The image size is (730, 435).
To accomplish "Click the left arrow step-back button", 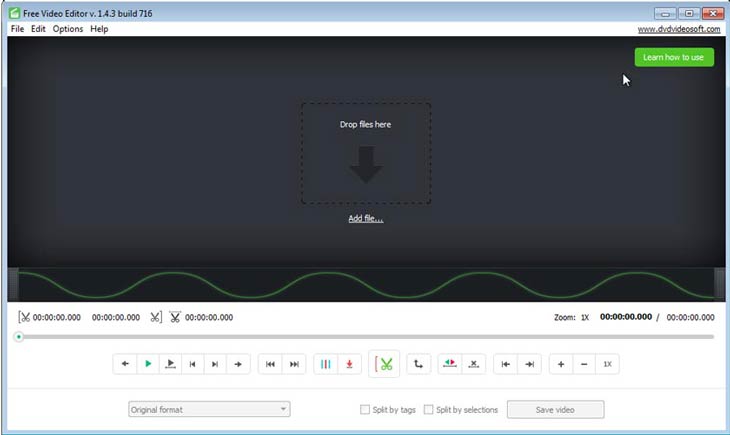I will coord(125,364).
